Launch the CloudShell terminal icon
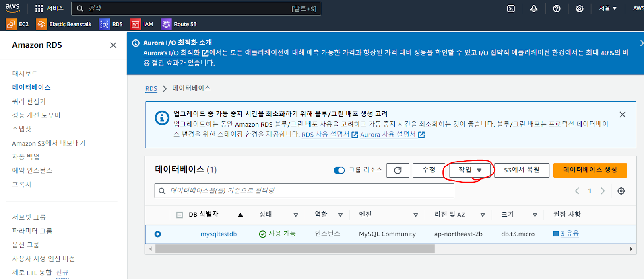Image resolution: width=644 pixels, height=279 pixels. pos(511,8)
